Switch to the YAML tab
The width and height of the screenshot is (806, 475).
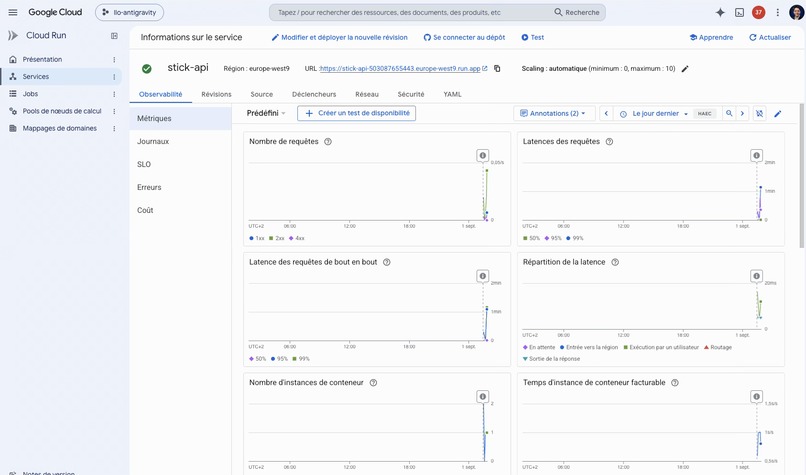click(452, 95)
